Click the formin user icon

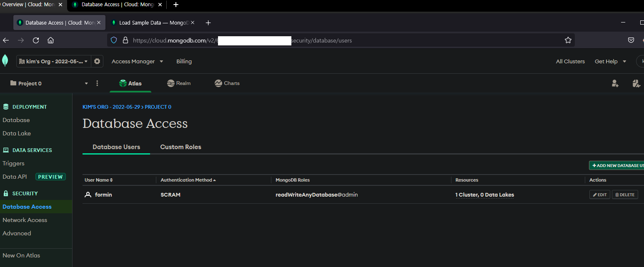[88, 195]
